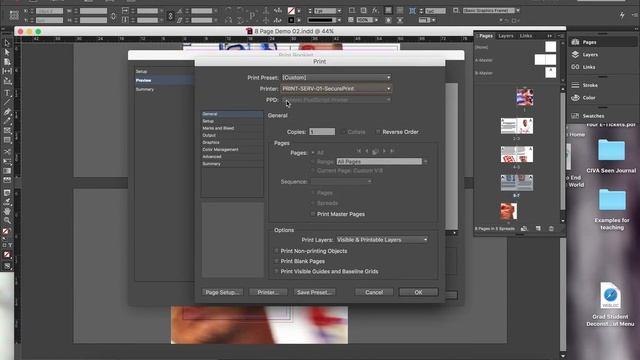The width and height of the screenshot is (640, 360).
Task: Click OK in the Print dialog
Action: click(x=418, y=292)
